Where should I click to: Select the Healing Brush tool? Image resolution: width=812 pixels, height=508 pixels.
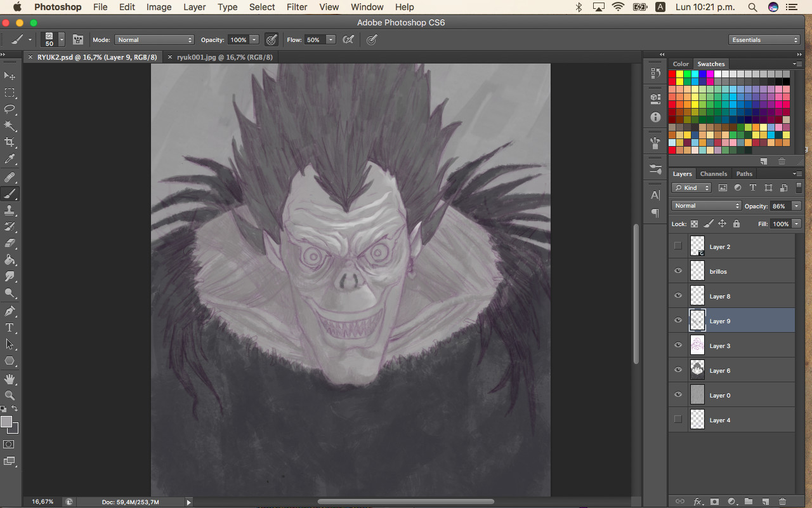pyautogui.click(x=10, y=177)
